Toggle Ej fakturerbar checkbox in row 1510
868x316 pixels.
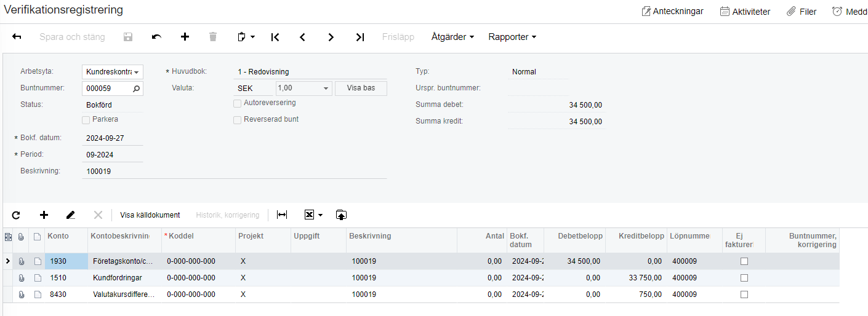point(744,278)
